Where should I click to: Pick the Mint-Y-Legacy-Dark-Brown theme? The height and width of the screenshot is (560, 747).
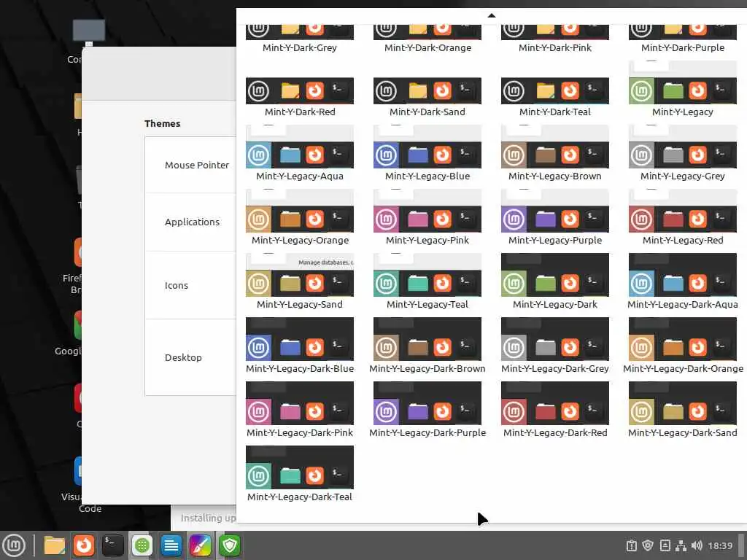[427, 346]
